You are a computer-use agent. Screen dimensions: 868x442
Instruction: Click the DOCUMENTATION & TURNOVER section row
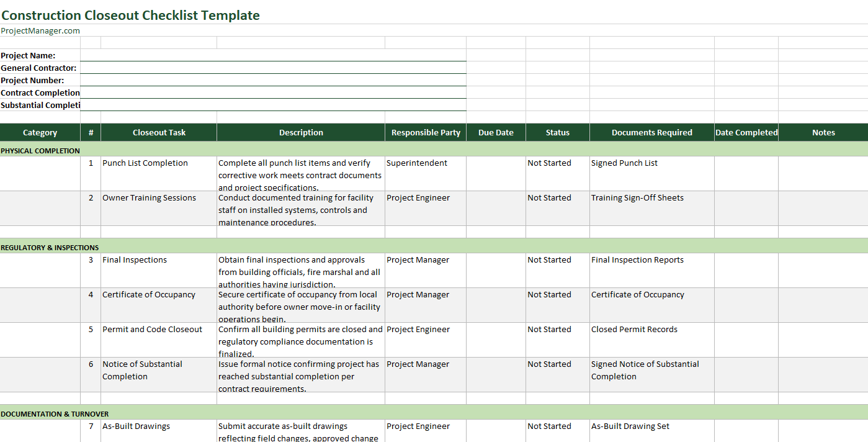tap(434, 413)
